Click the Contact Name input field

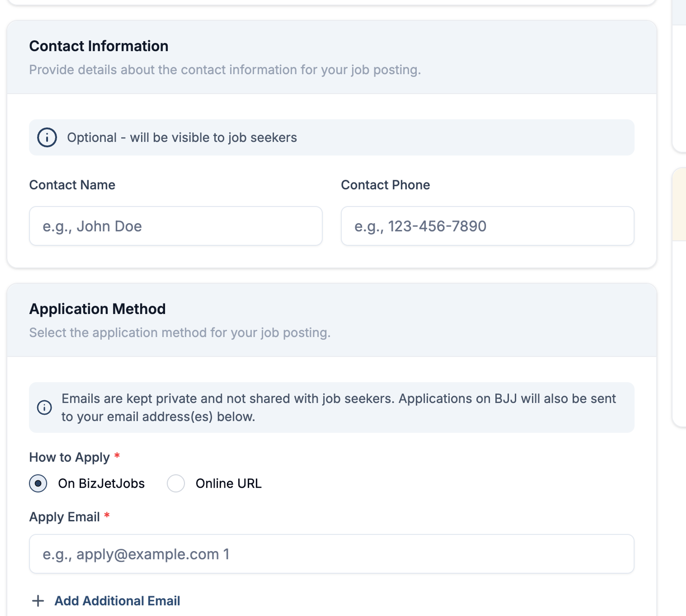coord(176,226)
